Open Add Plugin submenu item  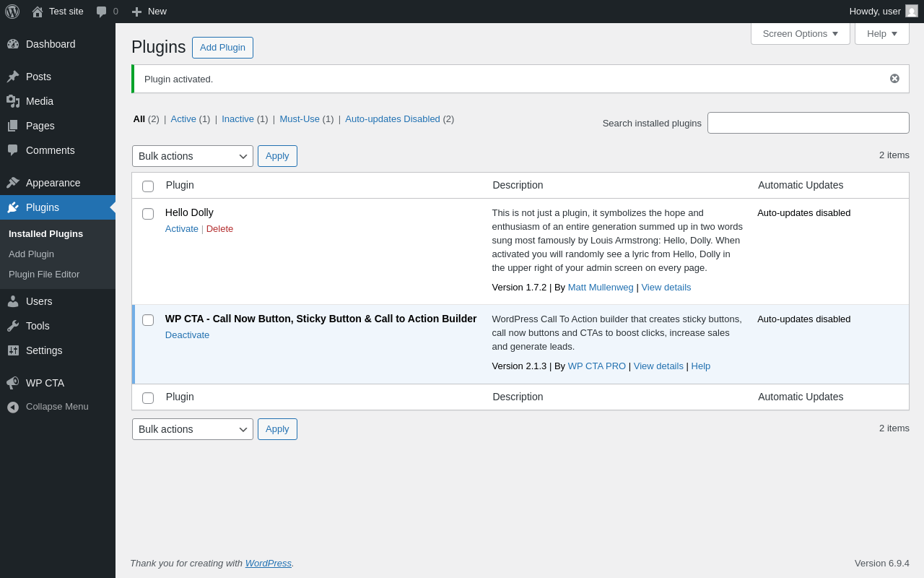tap(31, 254)
